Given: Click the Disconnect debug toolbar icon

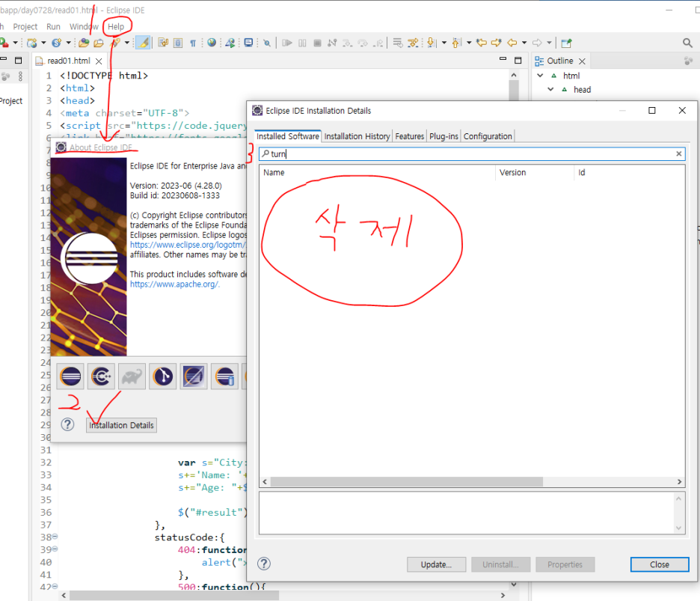Looking at the screenshot, I should tap(332, 43).
